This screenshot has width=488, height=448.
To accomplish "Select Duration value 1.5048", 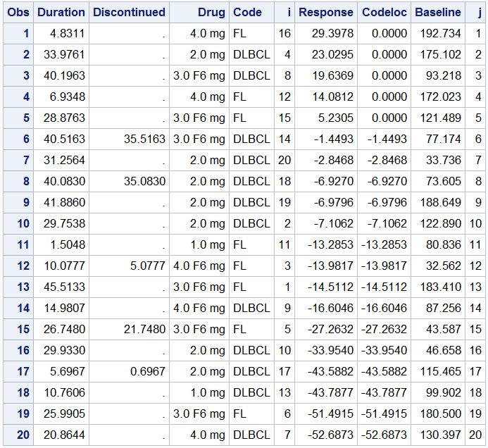I will click(67, 244).
